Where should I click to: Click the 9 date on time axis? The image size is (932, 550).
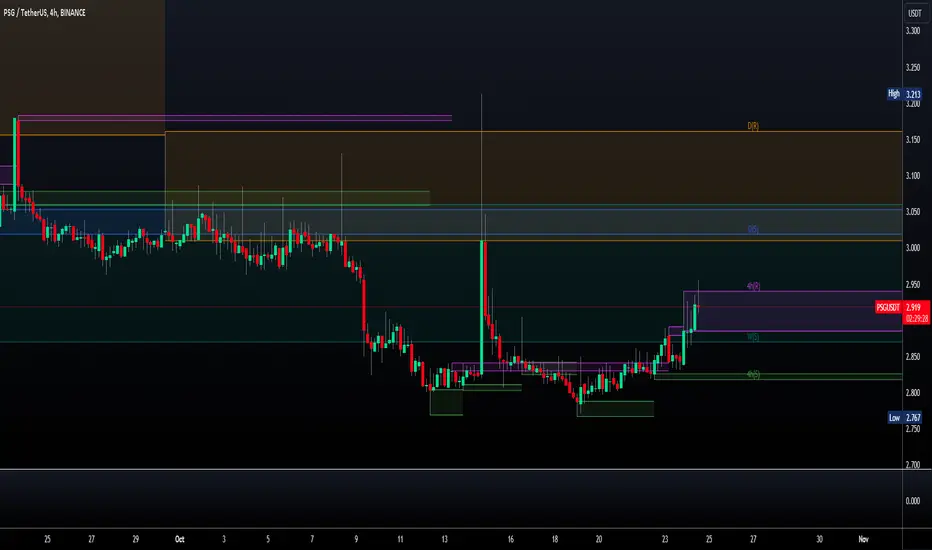pyautogui.click(x=356, y=539)
